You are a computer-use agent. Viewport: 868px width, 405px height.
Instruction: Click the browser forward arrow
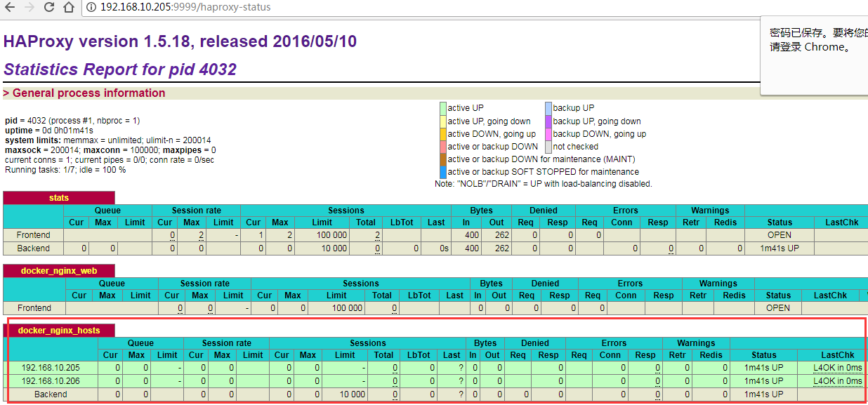pyautogui.click(x=29, y=8)
